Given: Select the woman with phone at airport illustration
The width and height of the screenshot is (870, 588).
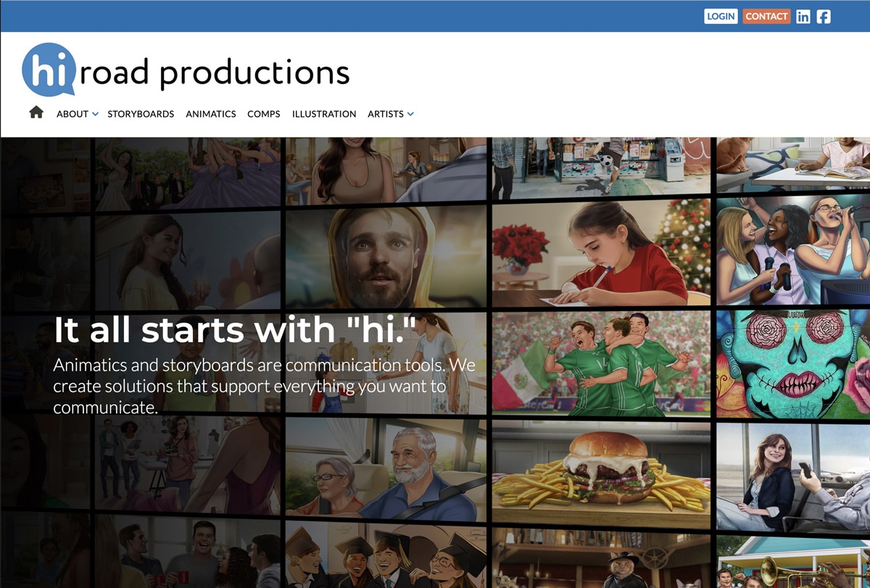Looking at the screenshot, I should click(793, 478).
